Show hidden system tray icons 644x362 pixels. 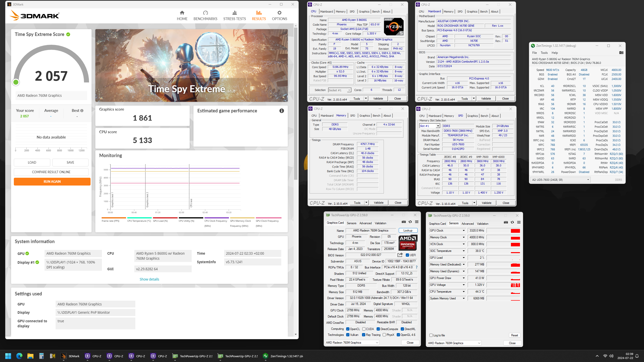597,356
